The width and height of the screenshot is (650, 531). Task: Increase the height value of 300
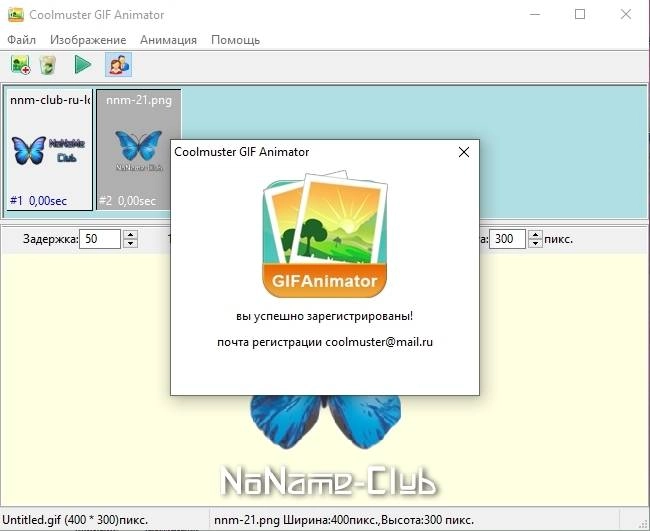pyautogui.click(x=536, y=235)
